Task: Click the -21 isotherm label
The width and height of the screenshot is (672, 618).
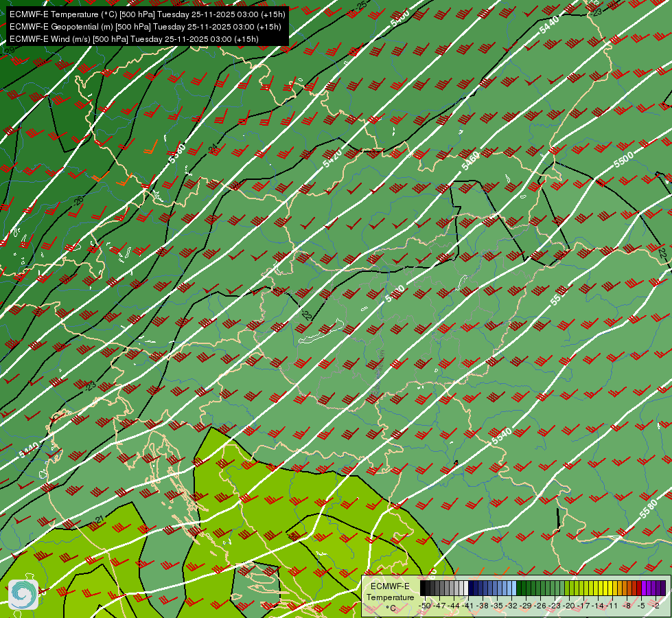Action: pos(98,520)
